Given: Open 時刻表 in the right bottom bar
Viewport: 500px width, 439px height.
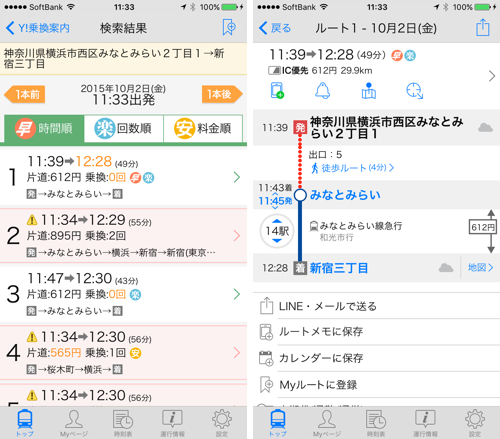Looking at the screenshot, I should (376, 423).
